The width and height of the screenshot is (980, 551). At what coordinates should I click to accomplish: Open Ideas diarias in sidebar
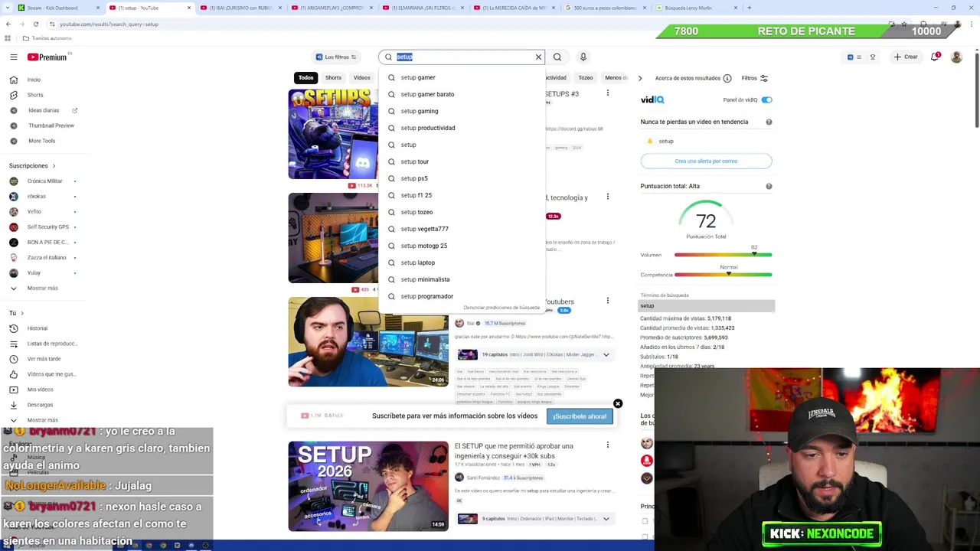point(43,110)
